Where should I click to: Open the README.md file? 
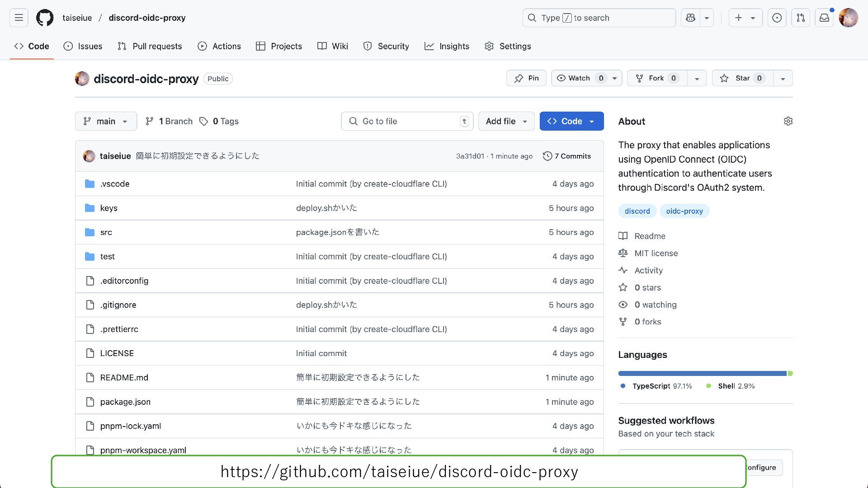pyautogui.click(x=124, y=377)
